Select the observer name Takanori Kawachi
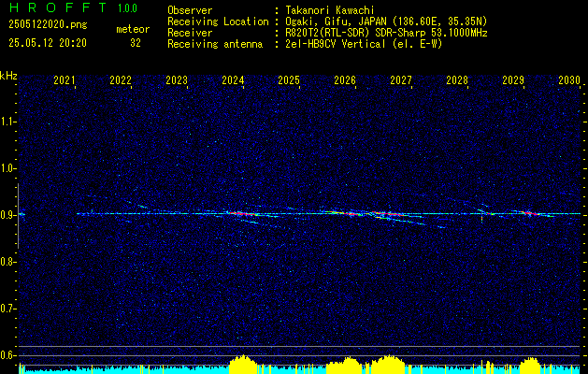 point(329,10)
